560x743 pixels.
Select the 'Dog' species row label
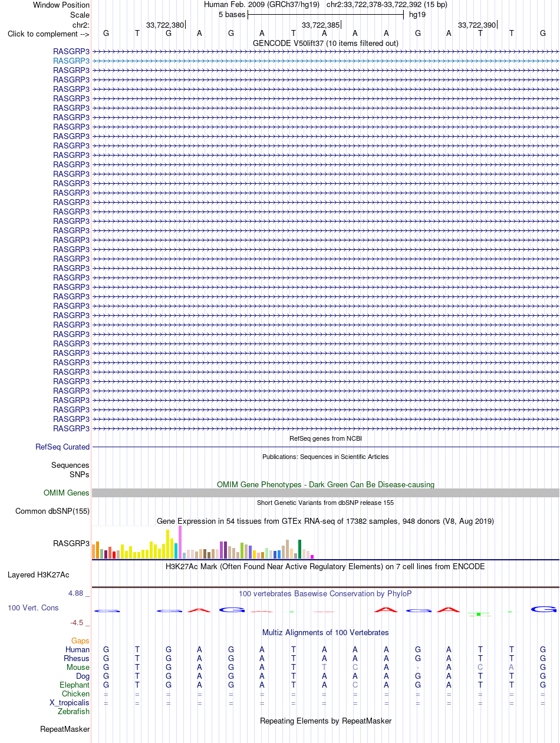[x=83, y=676]
